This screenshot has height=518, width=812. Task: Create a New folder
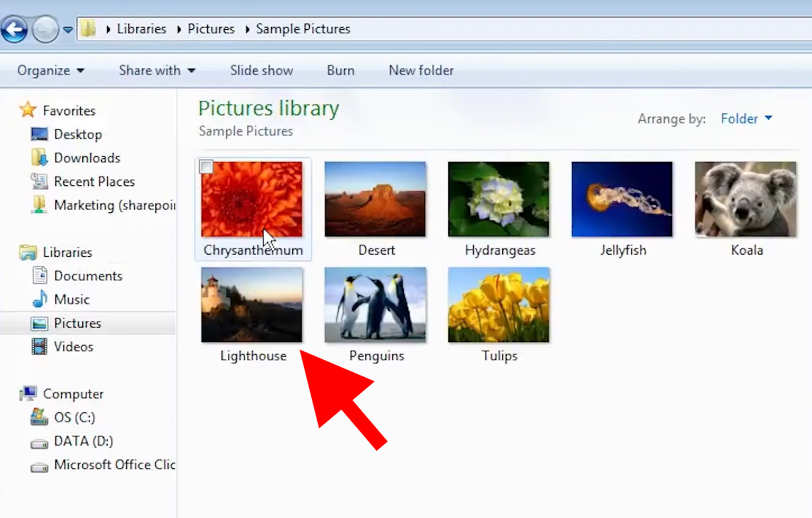[421, 70]
